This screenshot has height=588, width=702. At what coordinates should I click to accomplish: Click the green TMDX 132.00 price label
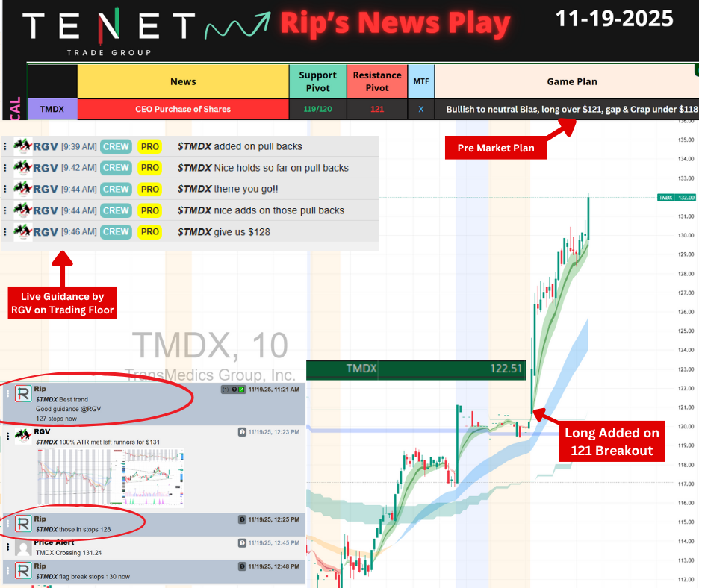click(x=676, y=197)
